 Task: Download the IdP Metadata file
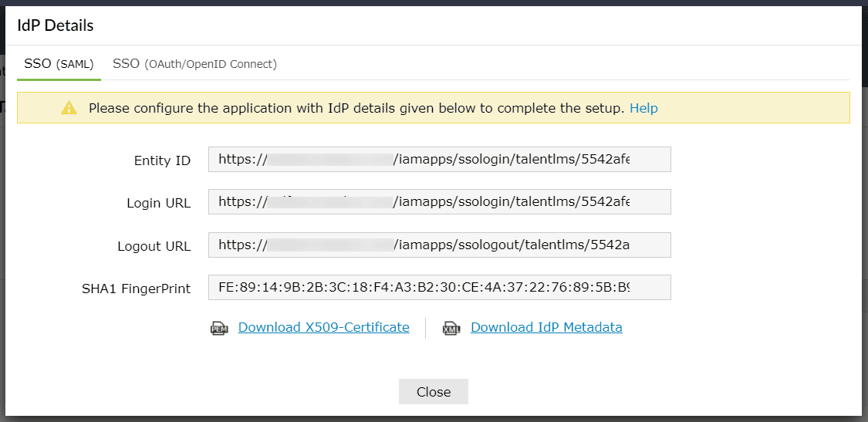546,327
